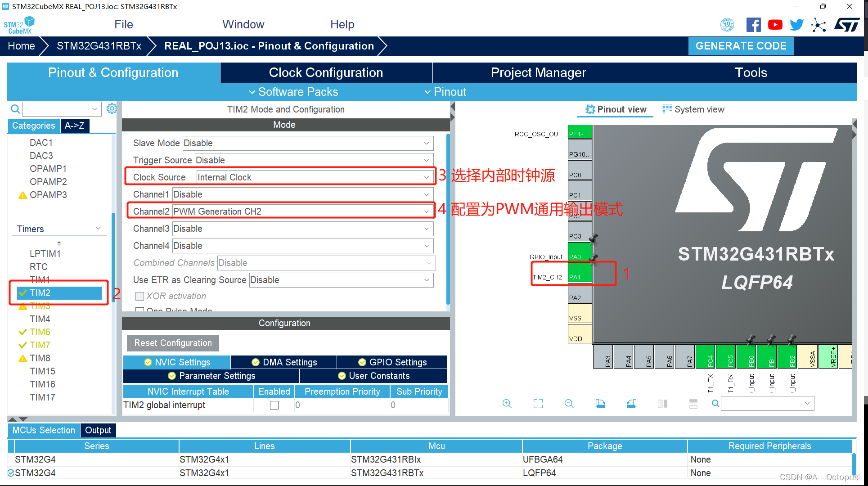The image size is (868, 486).
Task: Switch to System view
Action: [693, 109]
